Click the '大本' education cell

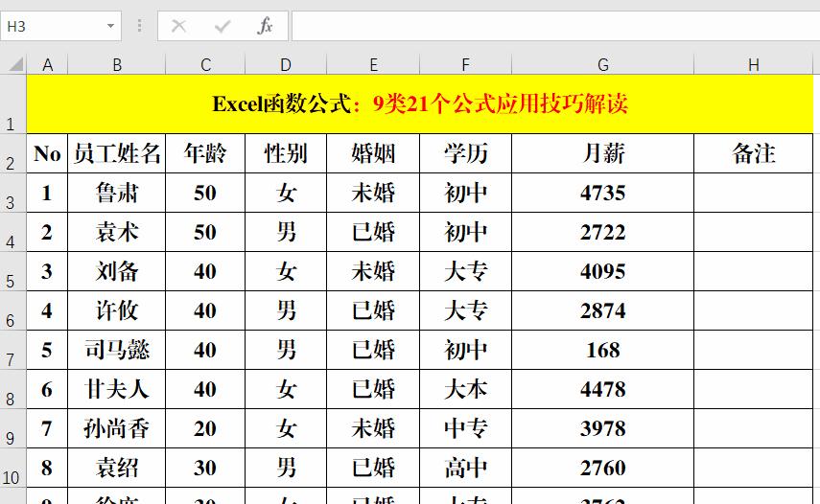click(x=465, y=389)
